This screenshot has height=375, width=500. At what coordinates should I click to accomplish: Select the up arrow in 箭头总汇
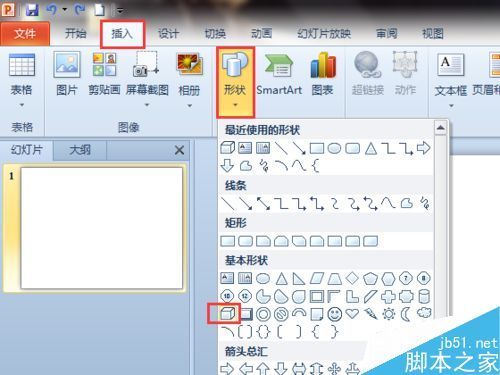[263, 368]
